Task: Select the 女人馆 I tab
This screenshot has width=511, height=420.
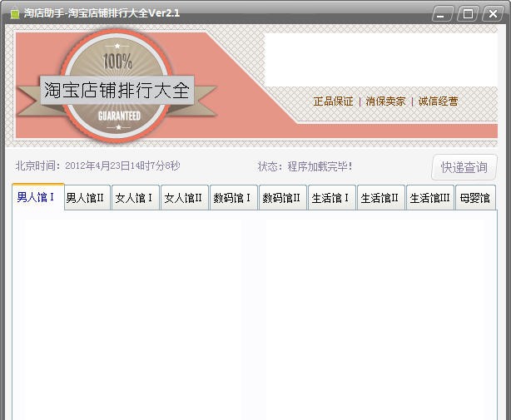Action: [136, 198]
